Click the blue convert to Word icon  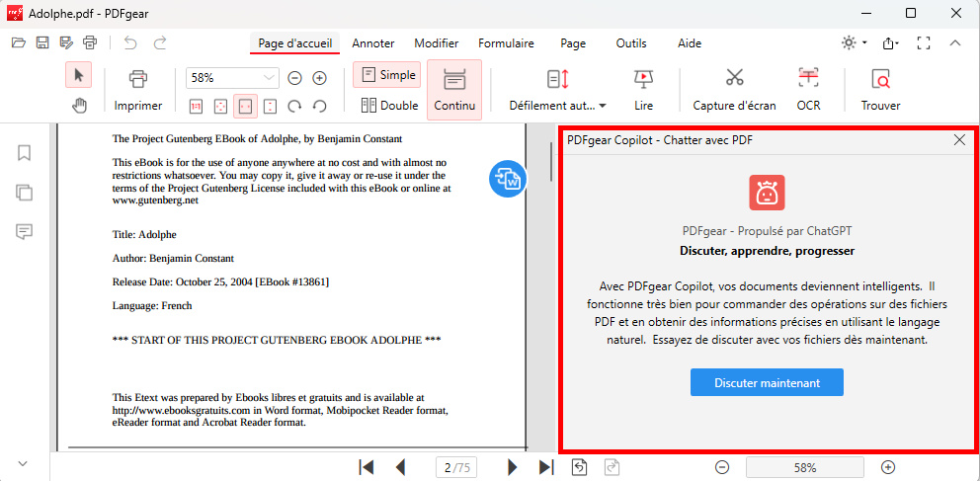[x=507, y=180]
